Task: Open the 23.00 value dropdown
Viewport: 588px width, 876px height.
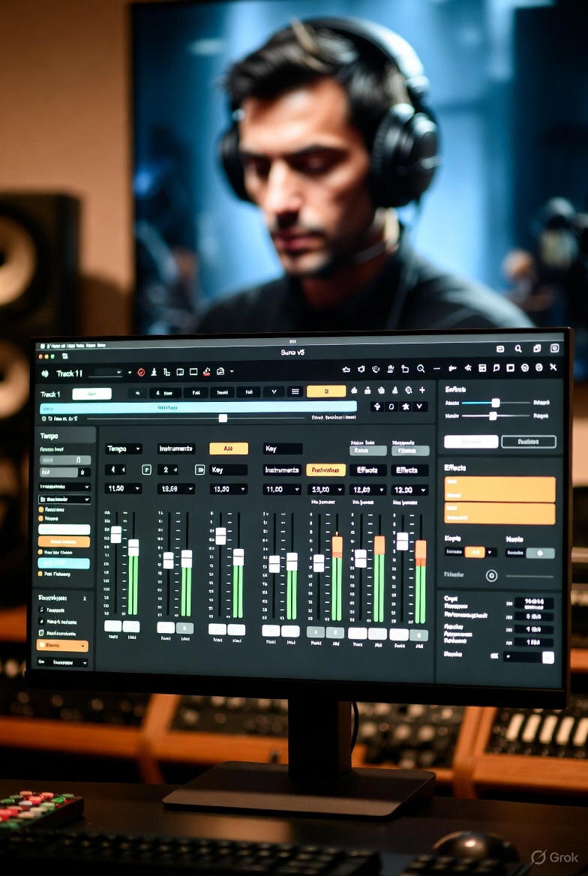Action: click(x=325, y=490)
